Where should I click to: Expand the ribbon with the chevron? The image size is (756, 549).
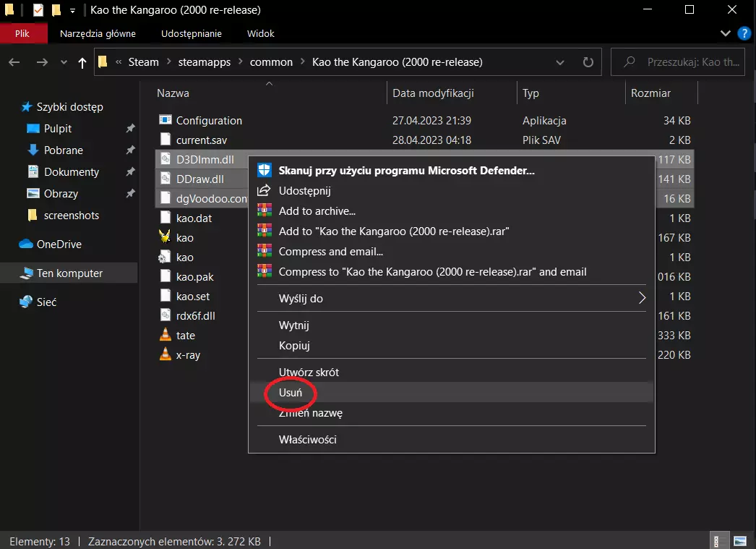(726, 33)
